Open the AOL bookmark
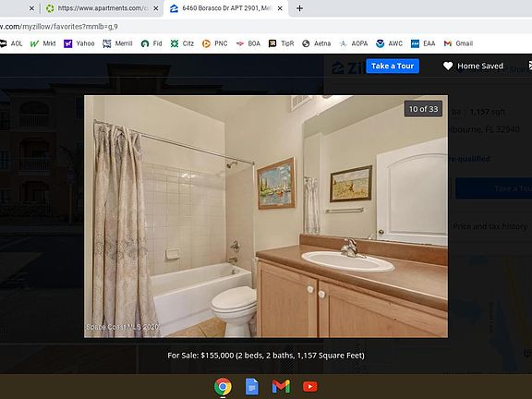532x399 pixels. pyautogui.click(x=11, y=43)
